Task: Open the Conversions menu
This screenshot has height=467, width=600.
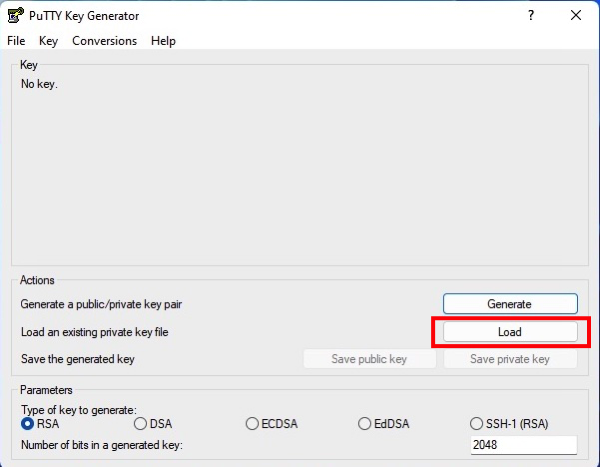Action: (104, 41)
